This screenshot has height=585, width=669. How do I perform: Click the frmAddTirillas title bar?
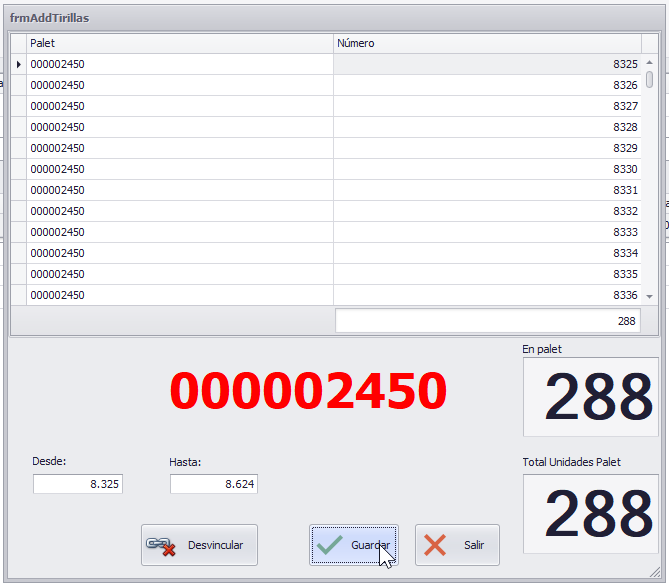tap(334, 18)
